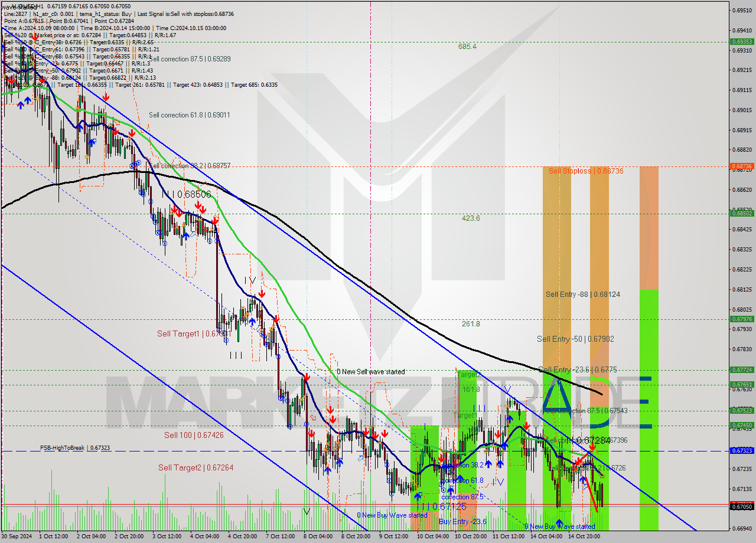Click the 14 Oct 04:00 time label
The image size is (756, 543).
pos(546,537)
